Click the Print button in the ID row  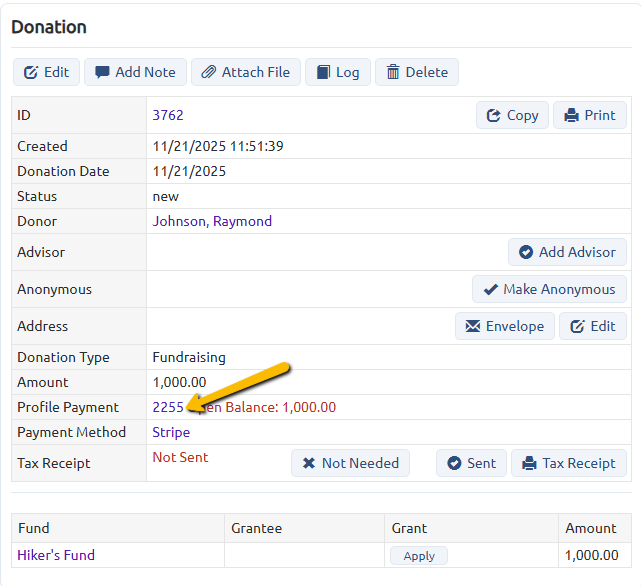coord(589,115)
